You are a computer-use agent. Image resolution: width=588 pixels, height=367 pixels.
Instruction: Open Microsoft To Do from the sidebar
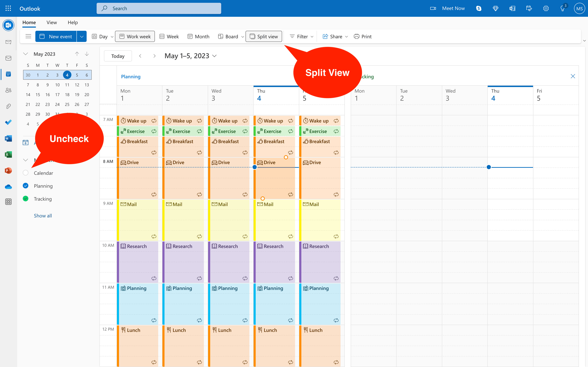tap(9, 122)
